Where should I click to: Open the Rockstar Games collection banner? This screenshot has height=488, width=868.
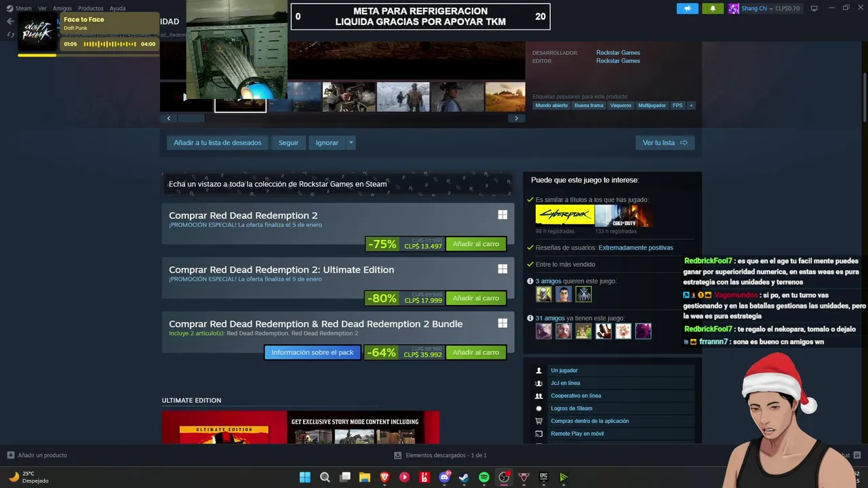coord(337,184)
